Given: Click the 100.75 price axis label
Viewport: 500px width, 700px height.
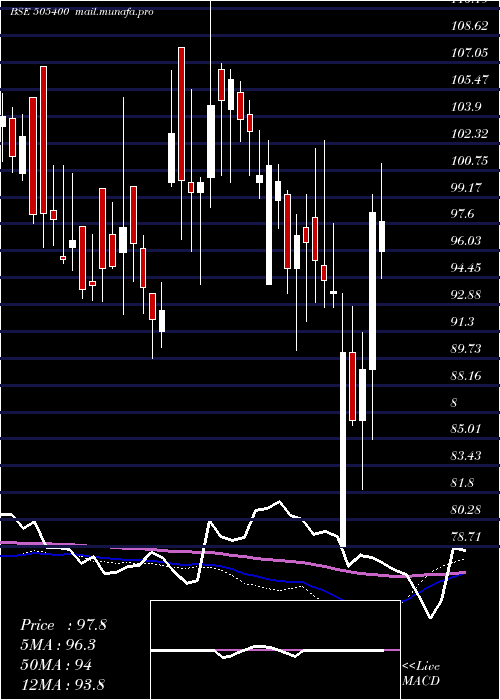Looking at the screenshot, I should coord(470,160).
